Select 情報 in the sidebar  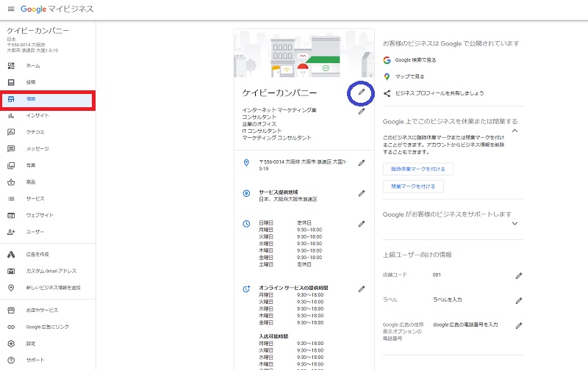[x=48, y=99]
